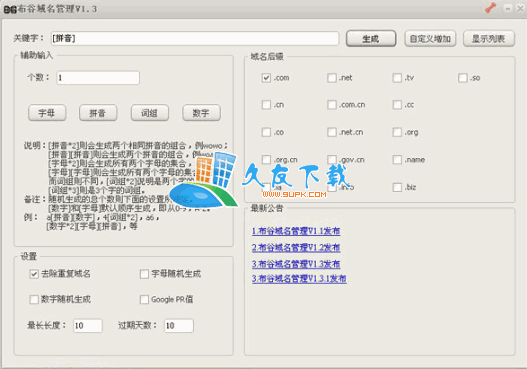Select the .gov.cn suffix checkbox
The width and height of the screenshot is (527, 369).
coord(332,160)
